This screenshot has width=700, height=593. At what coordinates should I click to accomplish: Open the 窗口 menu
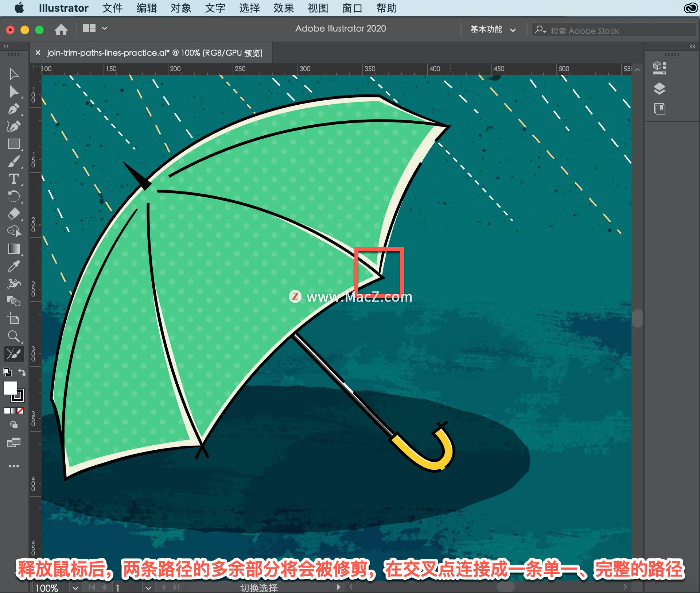coord(352,8)
